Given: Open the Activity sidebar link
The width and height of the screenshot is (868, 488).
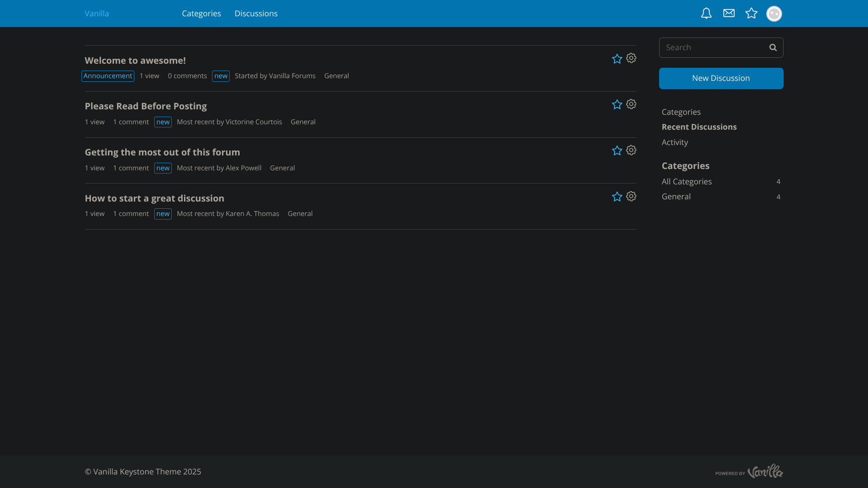Looking at the screenshot, I should click(675, 142).
